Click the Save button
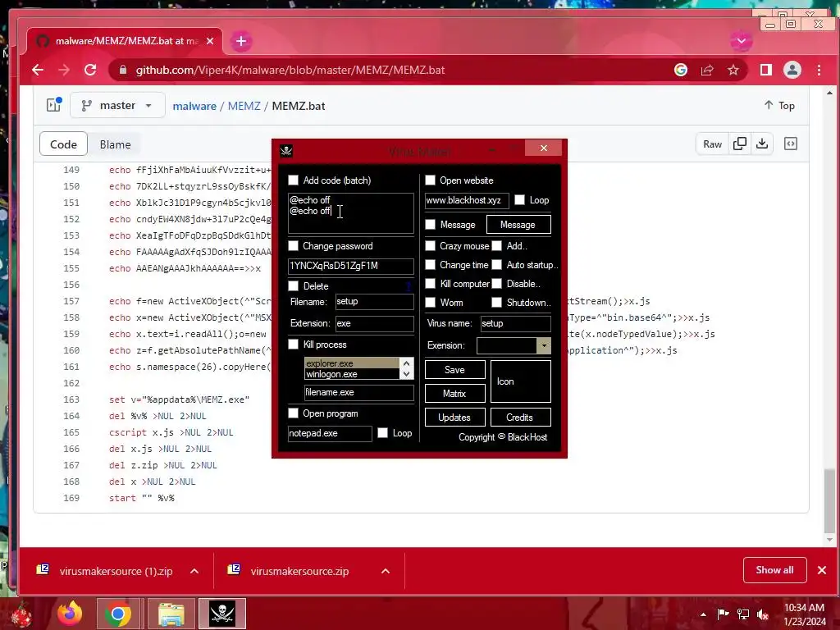The height and width of the screenshot is (630, 840). click(x=454, y=370)
